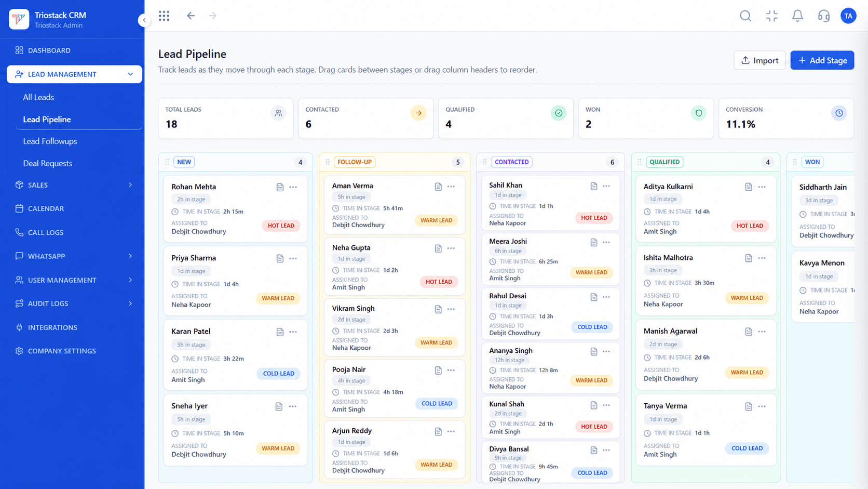This screenshot has width=868, height=489.
Task: Click the FOLLOW-UP stage label
Action: [355, 162]
